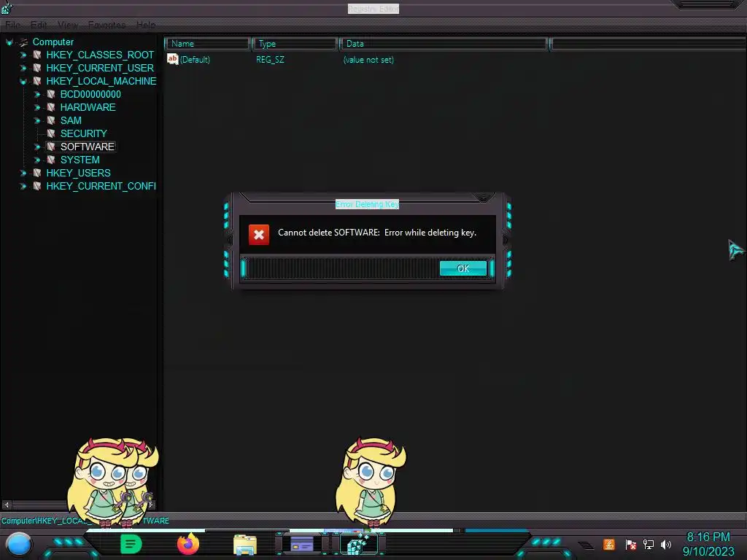Viewport: 747px width, 560px height.
Task: Open the Start orb button
Action: pos(19,545)
